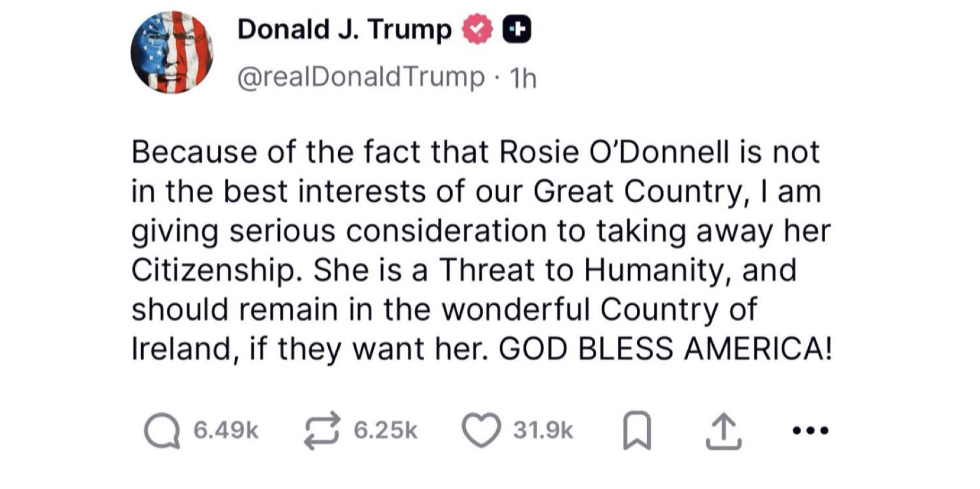Open the @realDonaldTrump handle link

coord(361,78)
